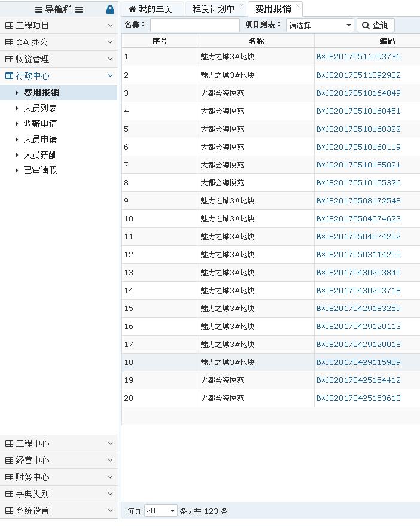Click the magnifier icon on the 查询 button

[x=366, y=25]
